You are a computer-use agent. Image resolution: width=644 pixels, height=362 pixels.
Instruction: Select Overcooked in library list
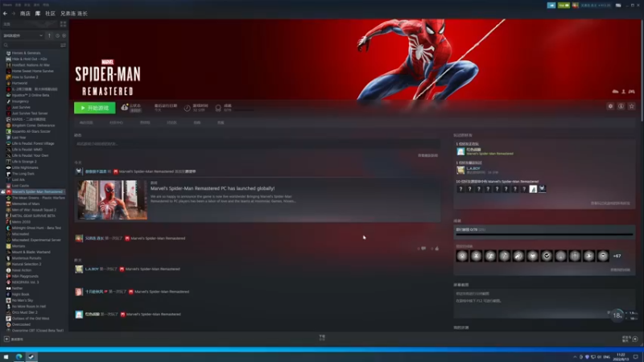[x=21, y=324]
